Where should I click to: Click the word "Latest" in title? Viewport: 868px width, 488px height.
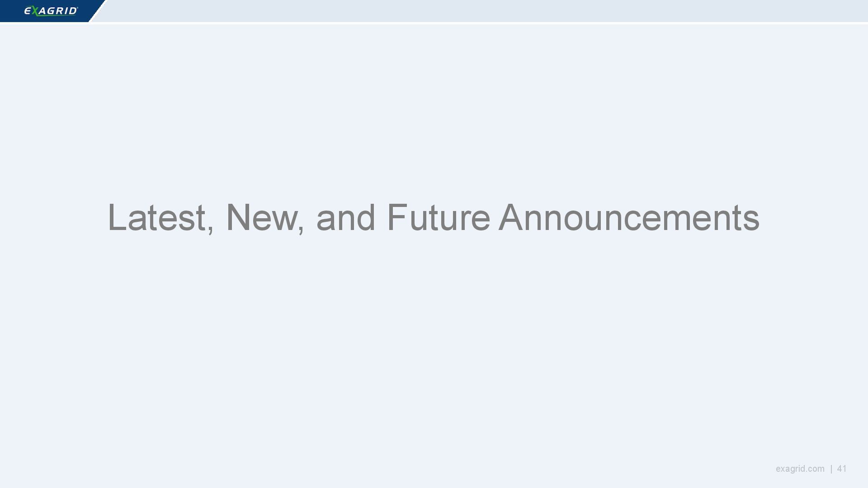pos(157,218)
